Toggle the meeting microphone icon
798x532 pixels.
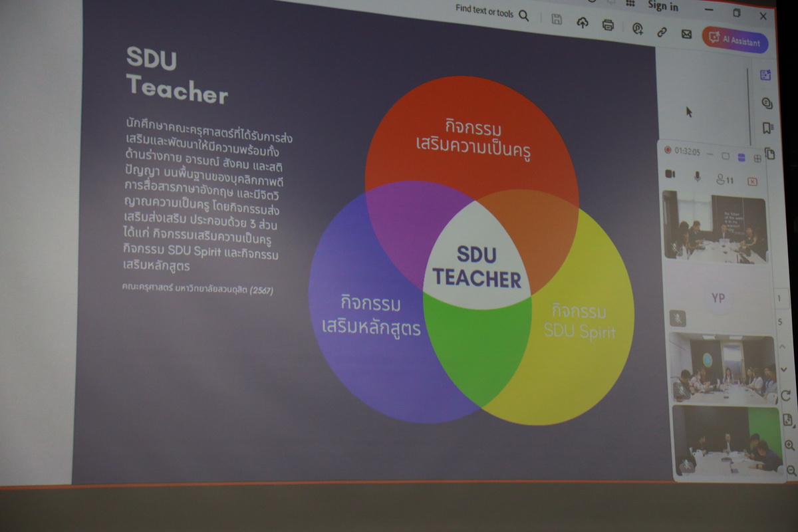click(x=698, y=176)
